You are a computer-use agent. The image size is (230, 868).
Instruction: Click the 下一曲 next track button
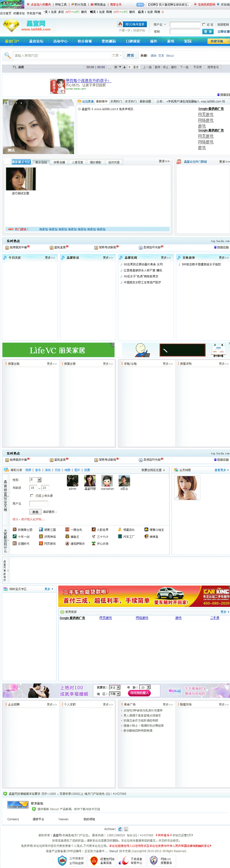tap(184, 67)
